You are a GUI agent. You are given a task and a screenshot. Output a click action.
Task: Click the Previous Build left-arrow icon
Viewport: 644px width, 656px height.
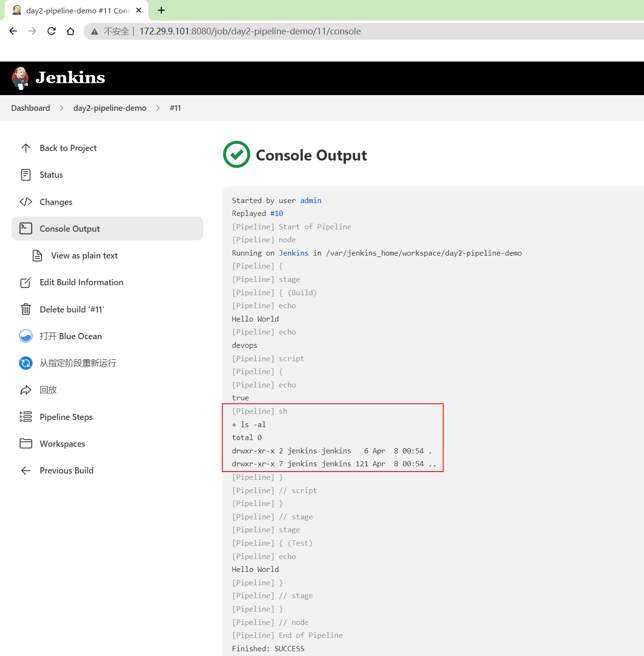(26, 471)
